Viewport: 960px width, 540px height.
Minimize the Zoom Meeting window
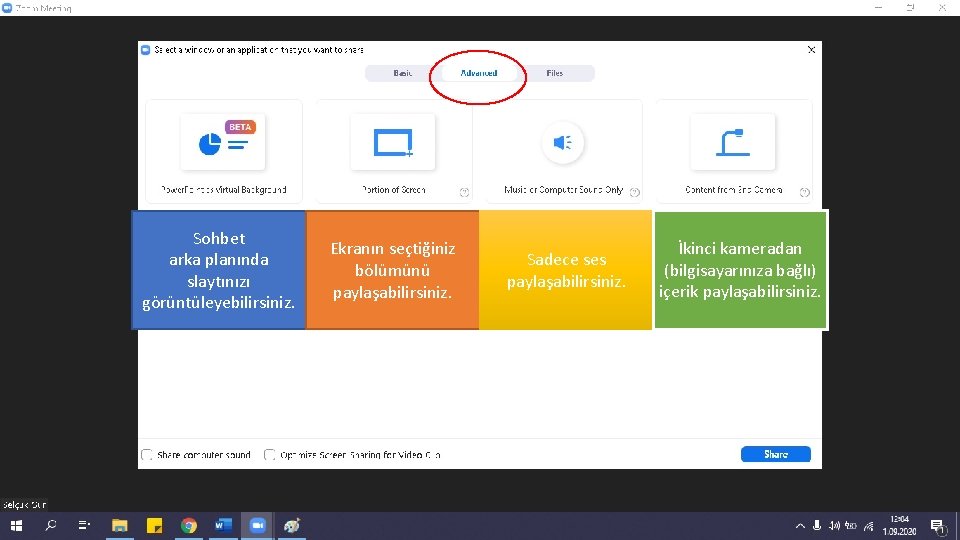(879, 7)
